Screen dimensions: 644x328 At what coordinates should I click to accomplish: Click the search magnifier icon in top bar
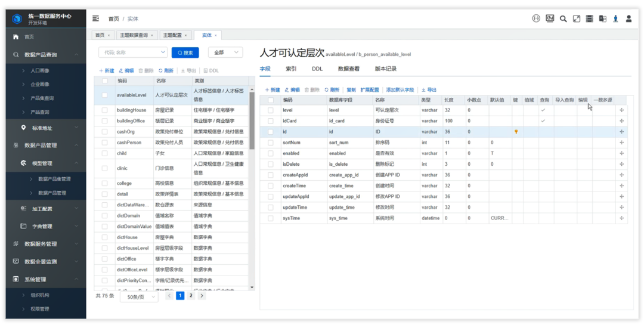(563, 19)
